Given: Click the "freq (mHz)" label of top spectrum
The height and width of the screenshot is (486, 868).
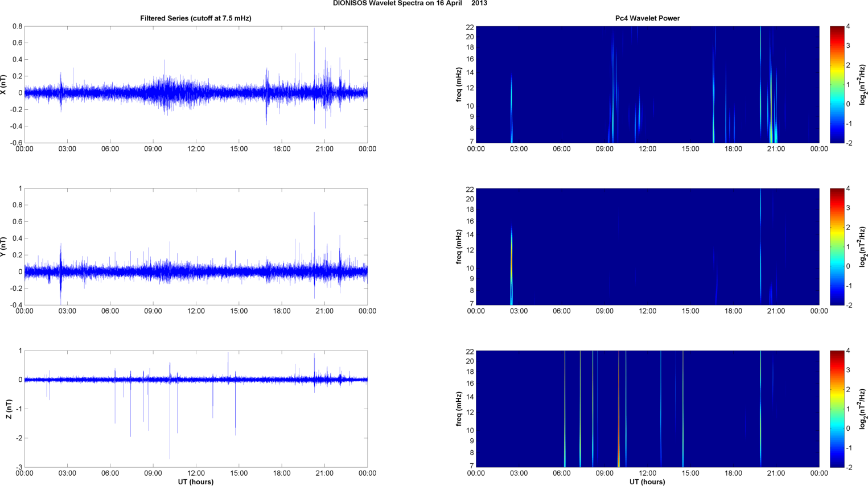Looking at the screenshot, I should point(459,84).
